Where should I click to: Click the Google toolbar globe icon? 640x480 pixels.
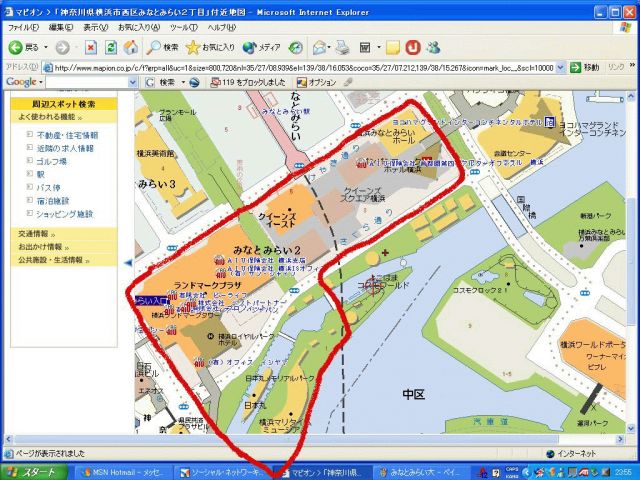[195, 82]
